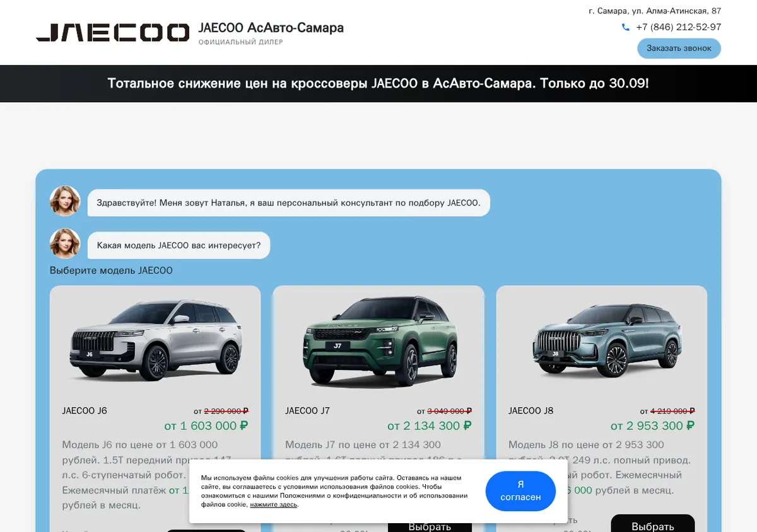Click the JAECOO J8 model name

point(531,411)
